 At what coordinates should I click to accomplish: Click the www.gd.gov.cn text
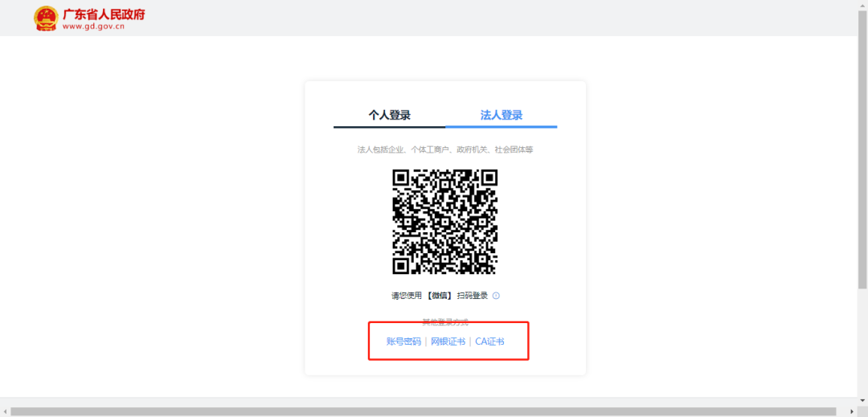point(93,26)
